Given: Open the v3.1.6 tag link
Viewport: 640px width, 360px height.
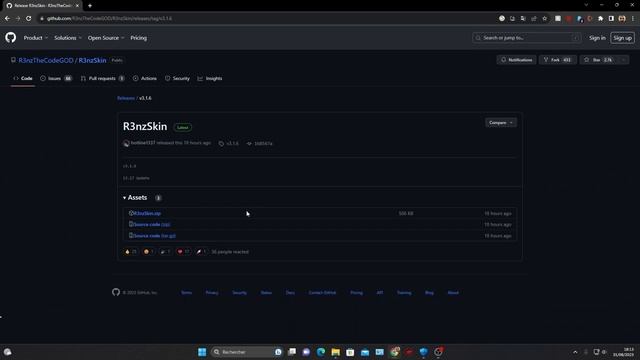Looking at the screenshot, I should [229, 143].
